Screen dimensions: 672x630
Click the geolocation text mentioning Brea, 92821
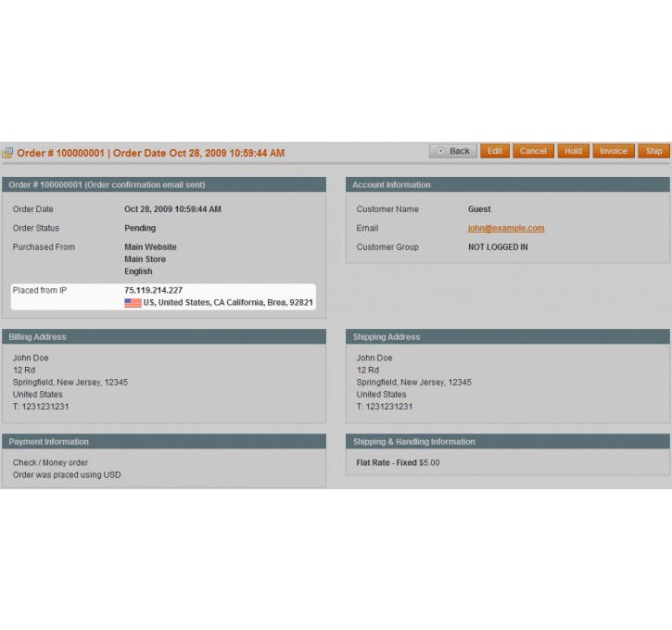coord(228,303)
